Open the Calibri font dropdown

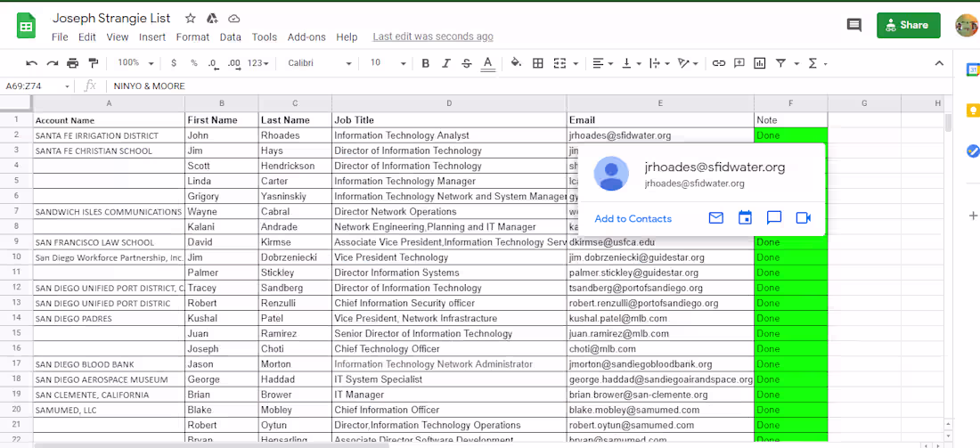coord(320,63)
